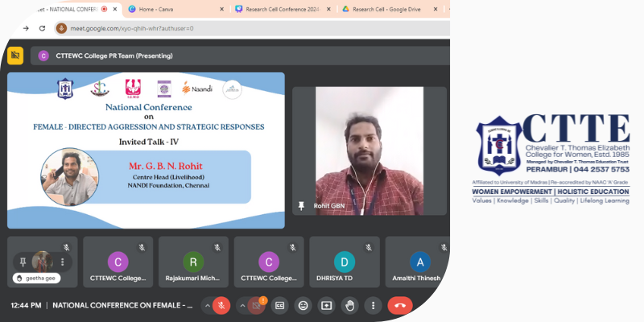Select the Rajakumari Mich... participant tile

(193, 262)
